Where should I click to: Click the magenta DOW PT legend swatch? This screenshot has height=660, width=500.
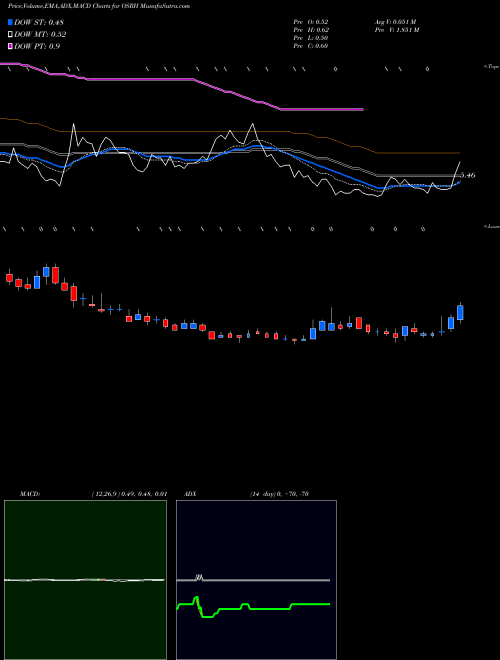click(11, 46)
